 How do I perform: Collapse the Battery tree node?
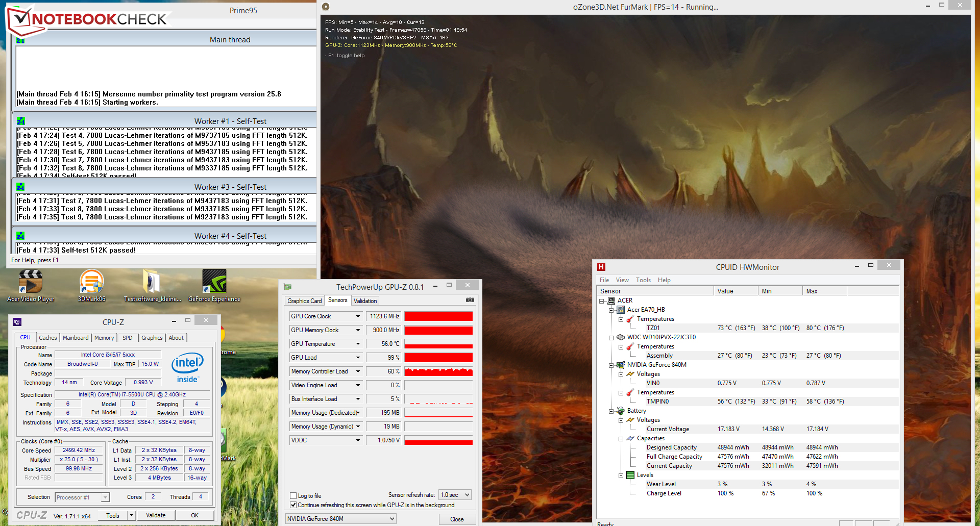[x=611, y=411]
